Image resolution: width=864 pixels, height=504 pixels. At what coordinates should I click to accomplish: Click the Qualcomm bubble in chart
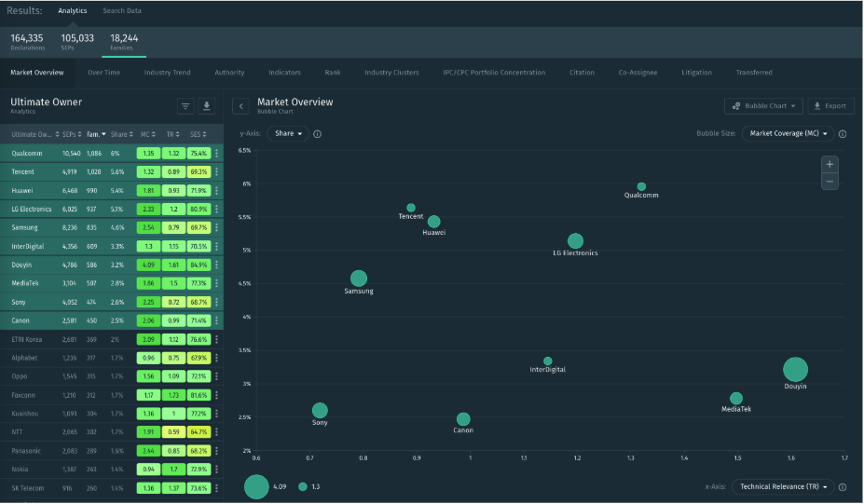(641, 186)
